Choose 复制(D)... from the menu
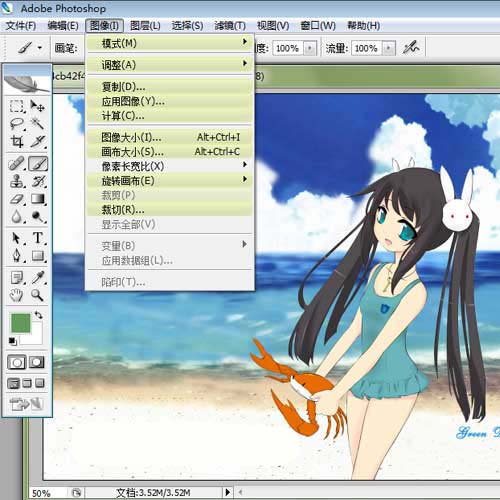This screenshot has width=500, height=500. (x=169, y=87)
